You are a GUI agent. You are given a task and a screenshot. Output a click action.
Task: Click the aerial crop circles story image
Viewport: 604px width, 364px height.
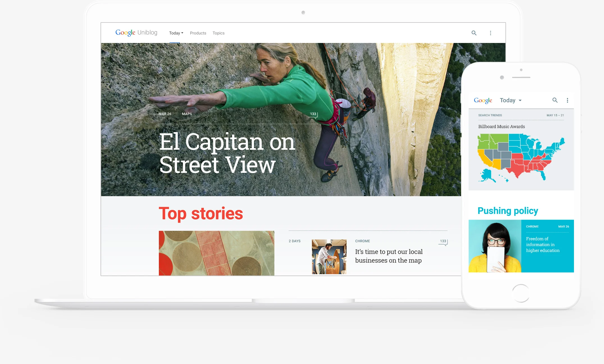point(216,253)
